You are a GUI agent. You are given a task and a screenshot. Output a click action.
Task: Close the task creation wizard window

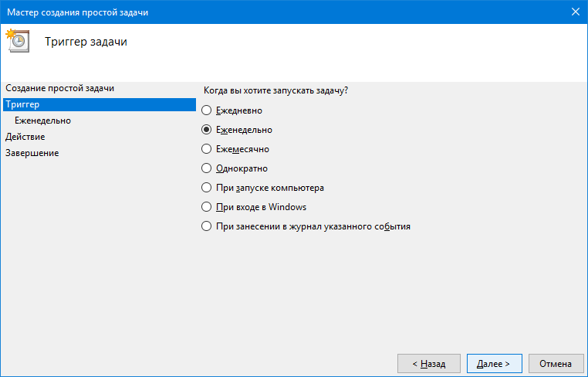click(x=575, y=12)
